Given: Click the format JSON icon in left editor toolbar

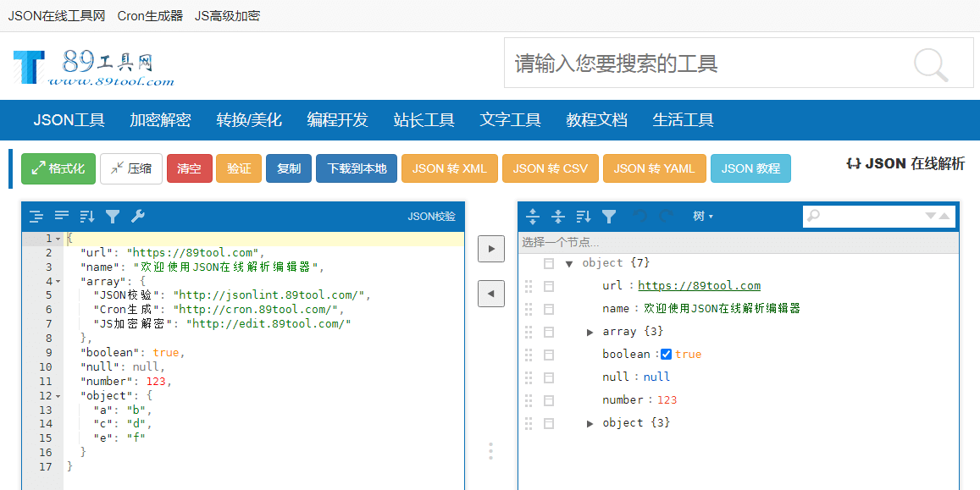Looking at the screenshot, I should click(36, 217).
